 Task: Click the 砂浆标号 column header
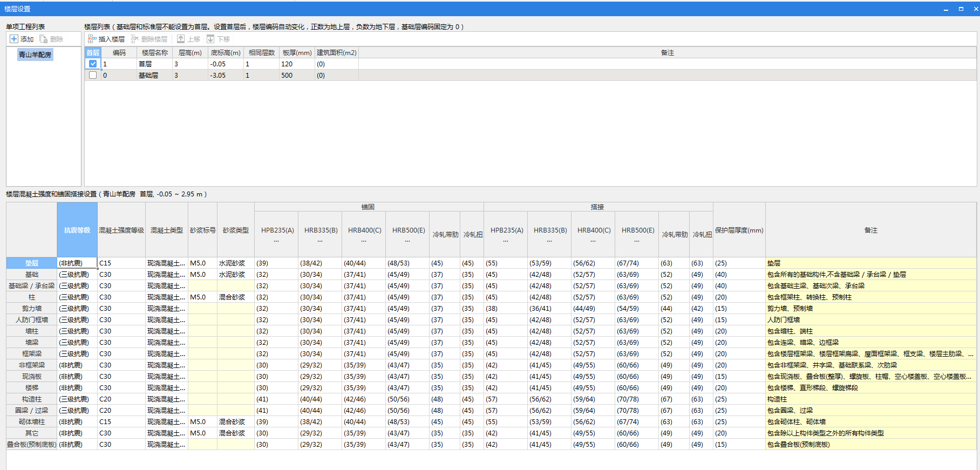[x=203, y=230]
